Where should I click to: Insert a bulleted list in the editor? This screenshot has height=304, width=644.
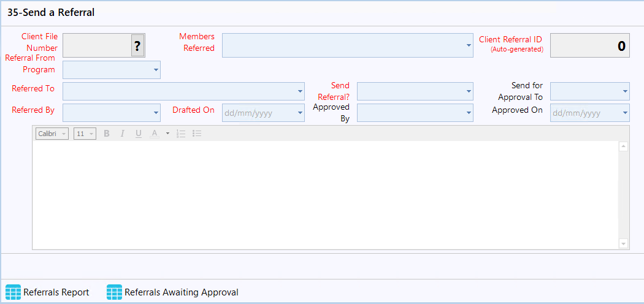coord(197,134)
